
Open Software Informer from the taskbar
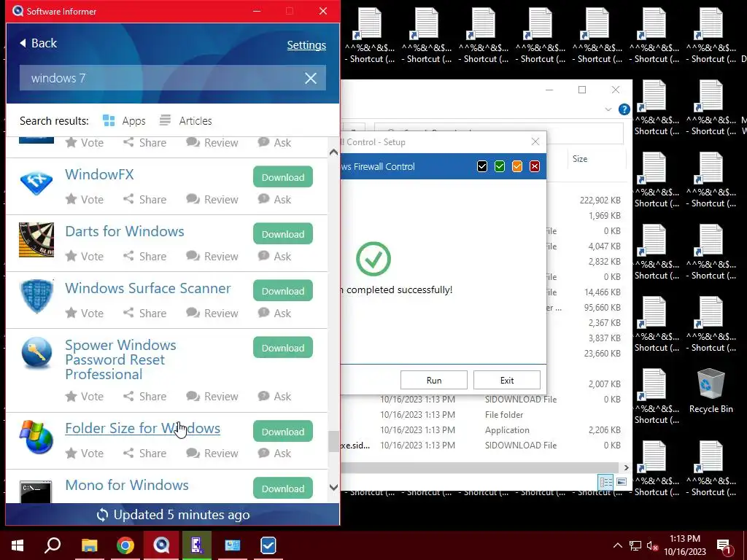tap(161, 545)
